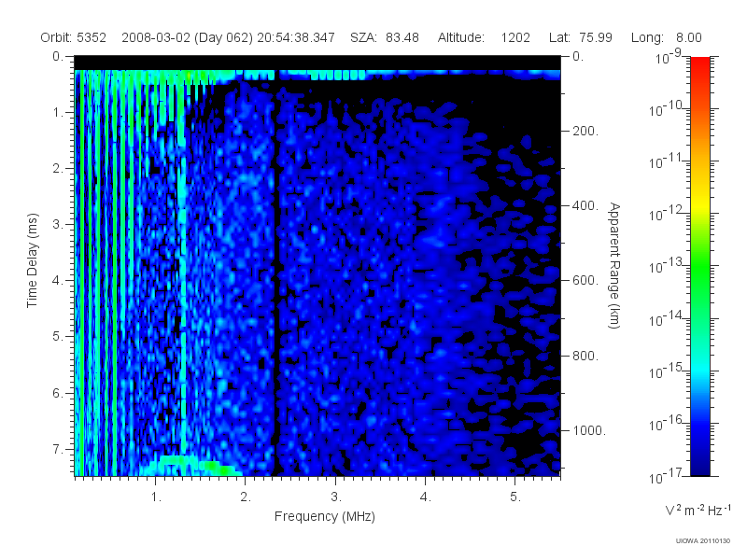Click the frequency tick label '4.' on x-axis
747x560 pixels.
coord(426,497)
